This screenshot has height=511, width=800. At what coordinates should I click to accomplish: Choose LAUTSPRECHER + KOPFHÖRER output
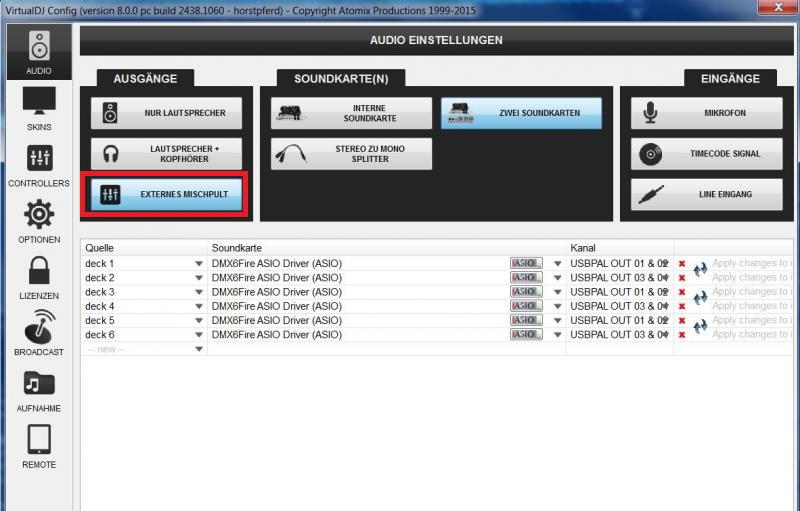(x=166, y=154)
